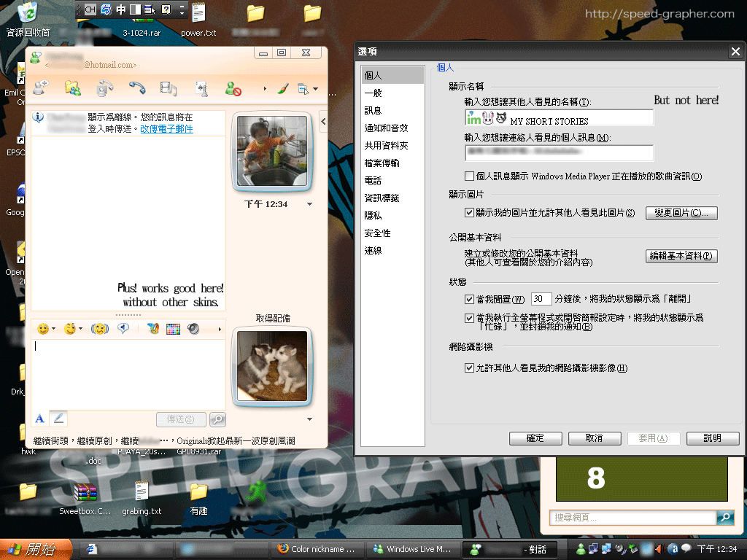747x560 pixels.
Task: Click the voice clip speech bubble icon
Action: click(123, 329)
